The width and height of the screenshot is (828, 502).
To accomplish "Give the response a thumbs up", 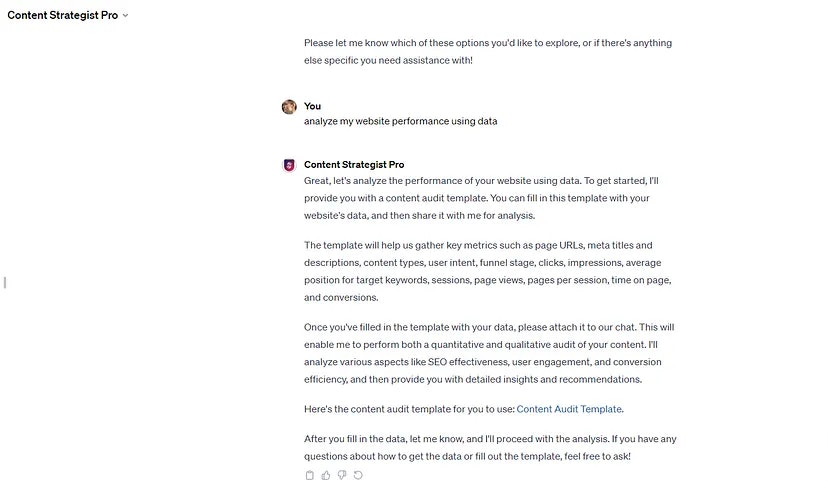I will (x=326, y=475).
